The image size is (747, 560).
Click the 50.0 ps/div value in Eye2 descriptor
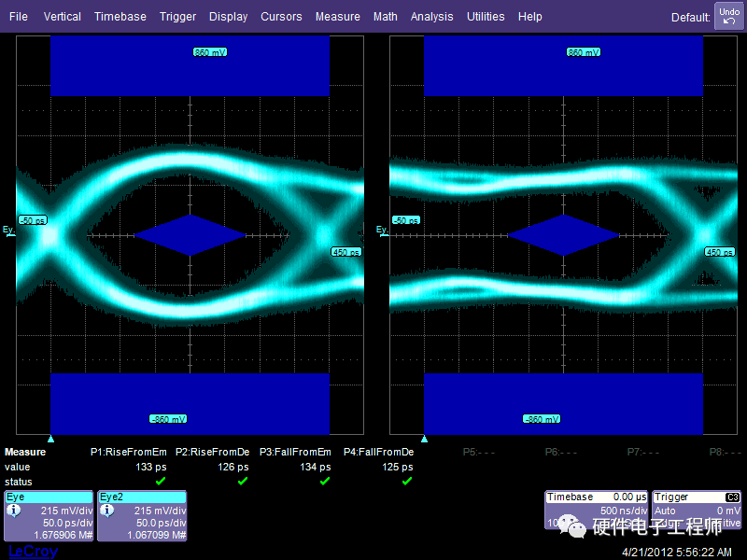161,523
